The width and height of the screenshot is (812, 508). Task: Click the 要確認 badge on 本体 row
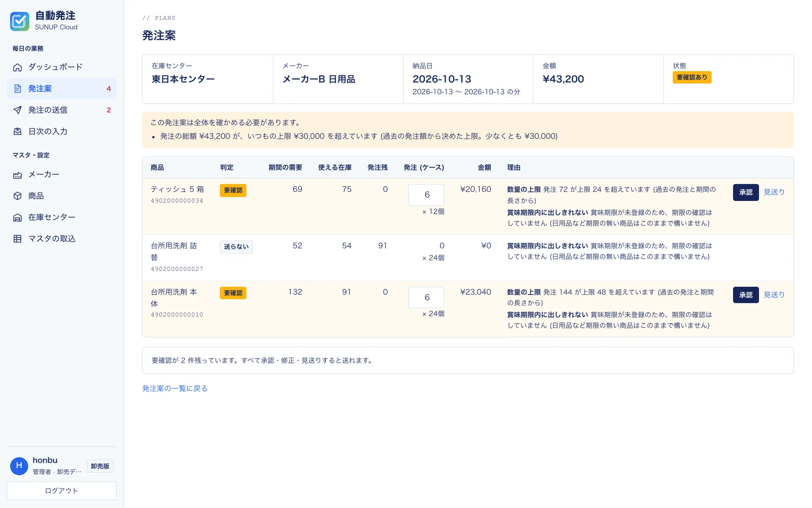pos(233,293)
